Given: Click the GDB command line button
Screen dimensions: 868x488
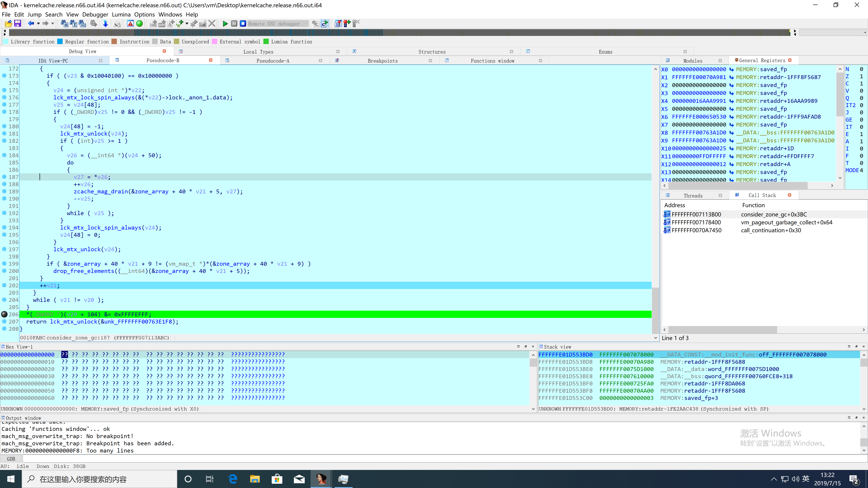Looking at the screenshot, I should (x=11, y=459).
